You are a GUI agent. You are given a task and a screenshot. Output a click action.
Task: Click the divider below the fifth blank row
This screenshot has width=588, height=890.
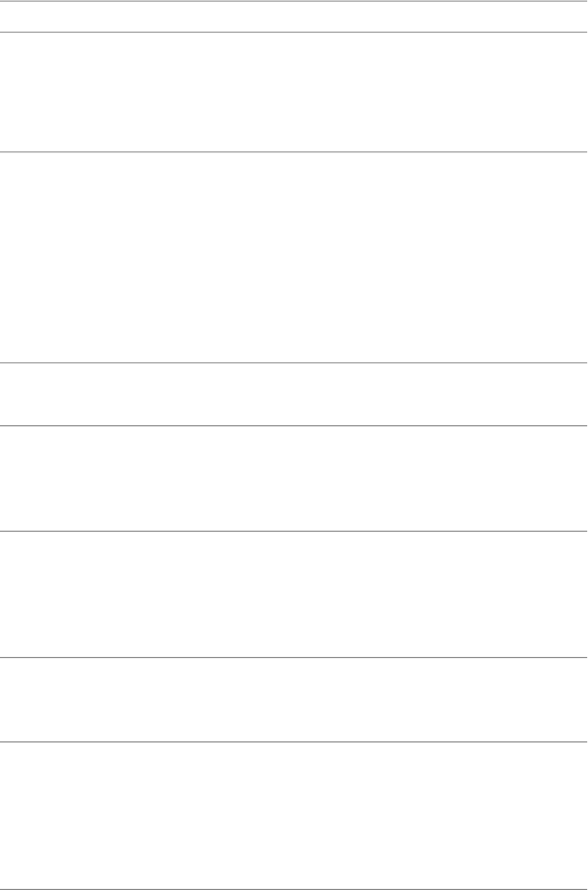pyautogui.click(x=293, y=531)
